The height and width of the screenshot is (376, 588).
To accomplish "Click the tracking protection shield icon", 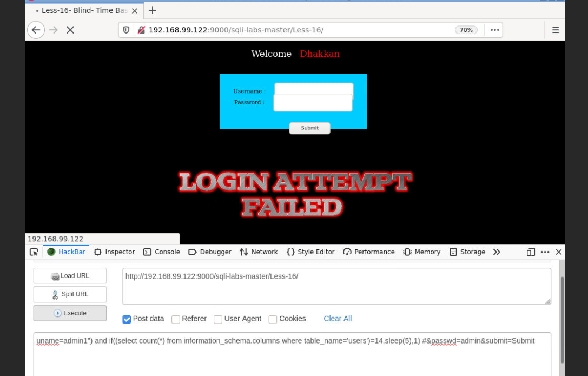I will click(127, 30).
